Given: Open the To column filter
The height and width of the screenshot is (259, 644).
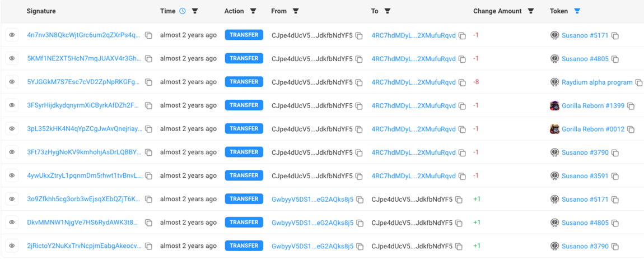Looking at the screenshot, I should click(388, 11).
